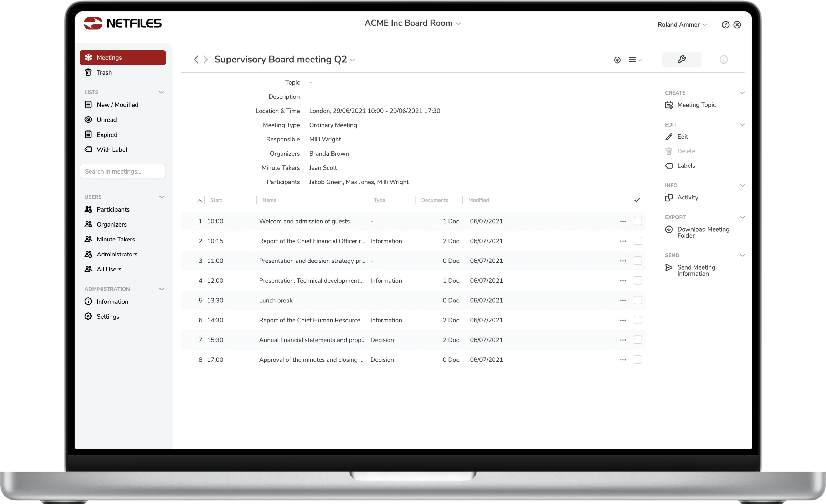
Task: Open more options for Lunch break row
Action: click(623, 300)
